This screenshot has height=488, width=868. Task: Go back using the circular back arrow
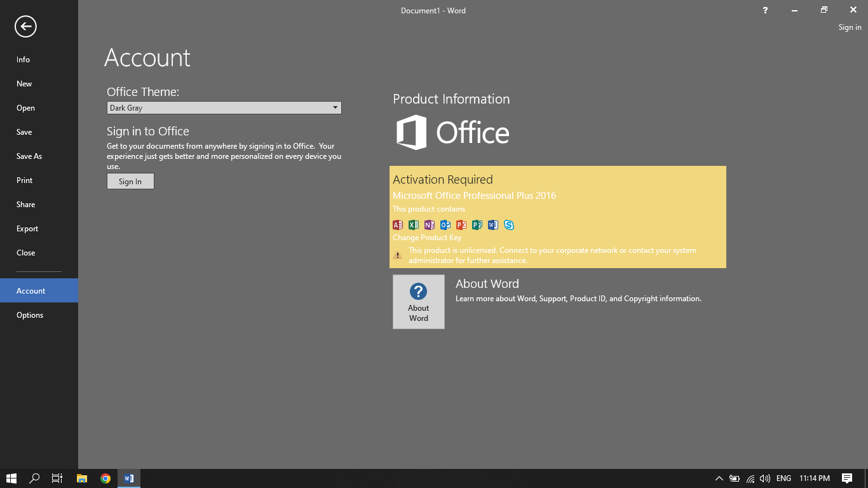coord(25,26)
